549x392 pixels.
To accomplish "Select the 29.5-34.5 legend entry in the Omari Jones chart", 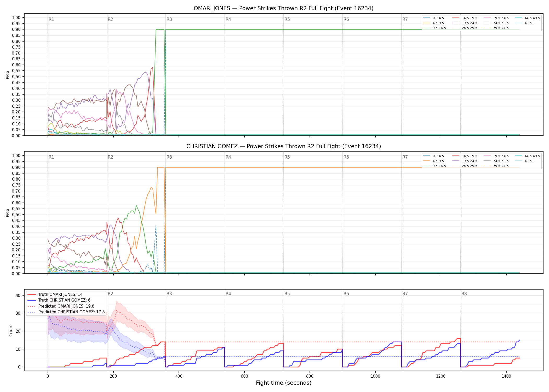I will tap(496, 18).
